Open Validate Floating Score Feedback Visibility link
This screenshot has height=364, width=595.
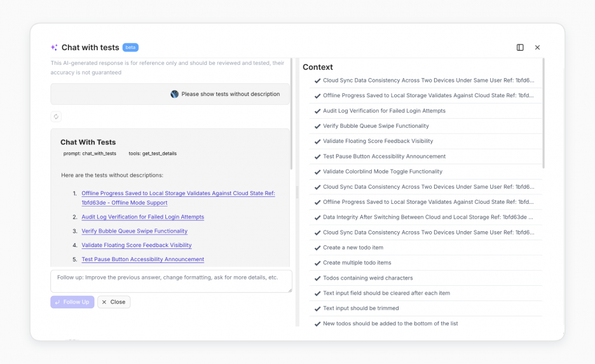(137, 245)
